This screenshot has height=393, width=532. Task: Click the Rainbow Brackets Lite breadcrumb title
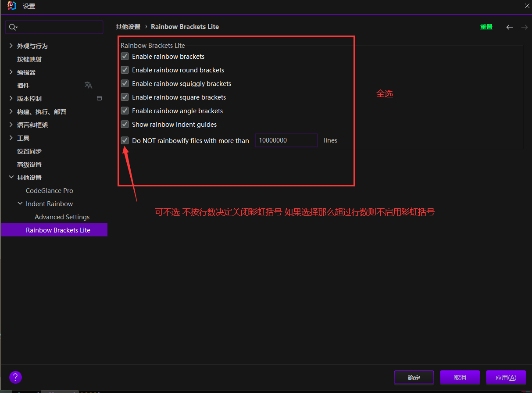185,27
